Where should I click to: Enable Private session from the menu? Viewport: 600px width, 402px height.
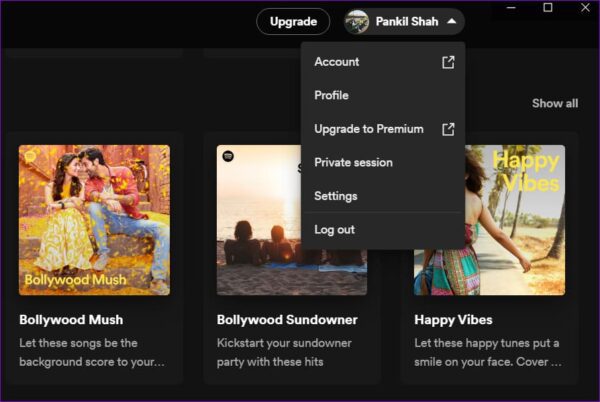pos(353,162)
